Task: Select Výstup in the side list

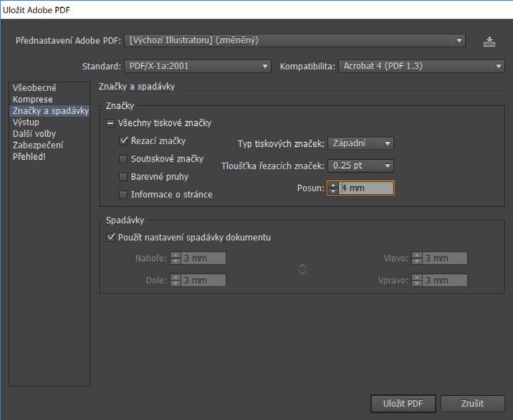Action: point(50,122)
